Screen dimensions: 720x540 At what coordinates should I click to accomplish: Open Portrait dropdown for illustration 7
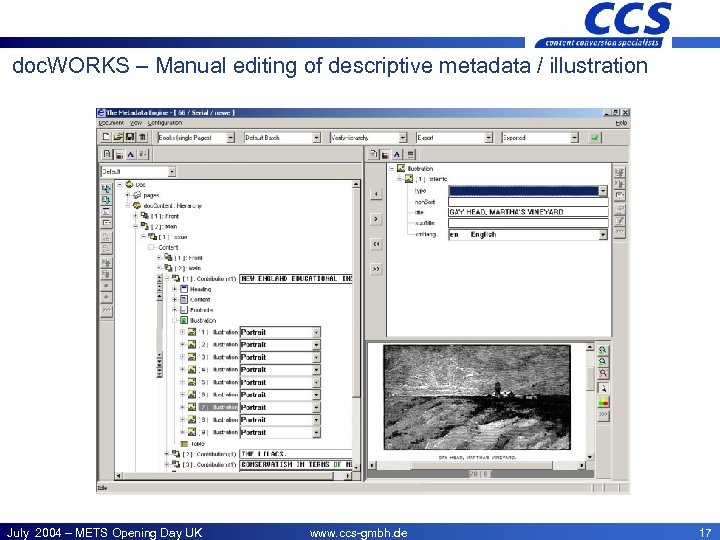click(x=316, y=407)
